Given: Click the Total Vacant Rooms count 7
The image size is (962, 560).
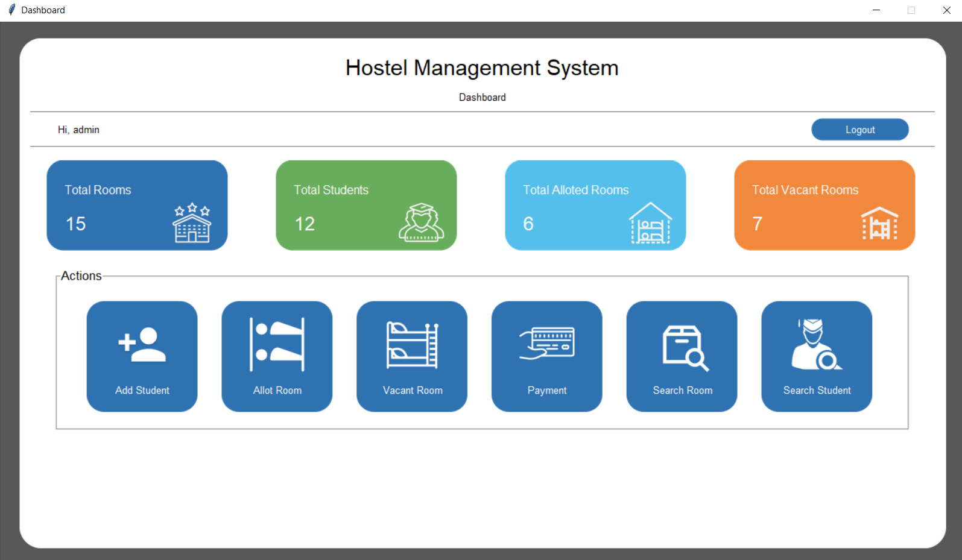Looking at the screenshot, I should coord(758,224).
